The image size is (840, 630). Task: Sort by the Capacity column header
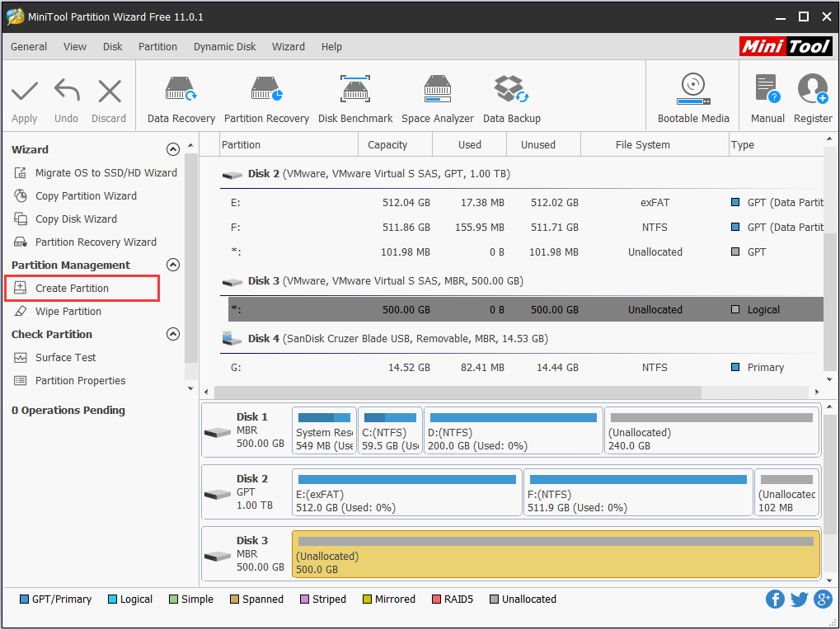(387, 145)
